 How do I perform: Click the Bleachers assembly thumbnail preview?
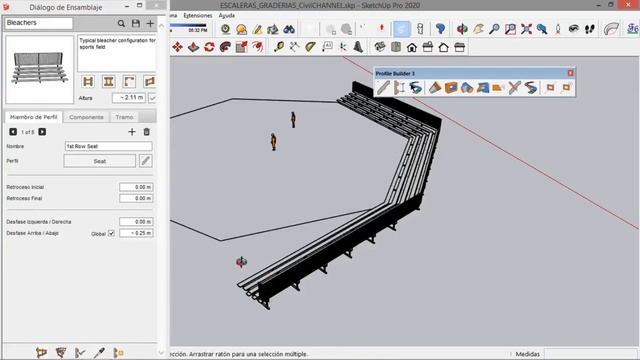[39, 69]
